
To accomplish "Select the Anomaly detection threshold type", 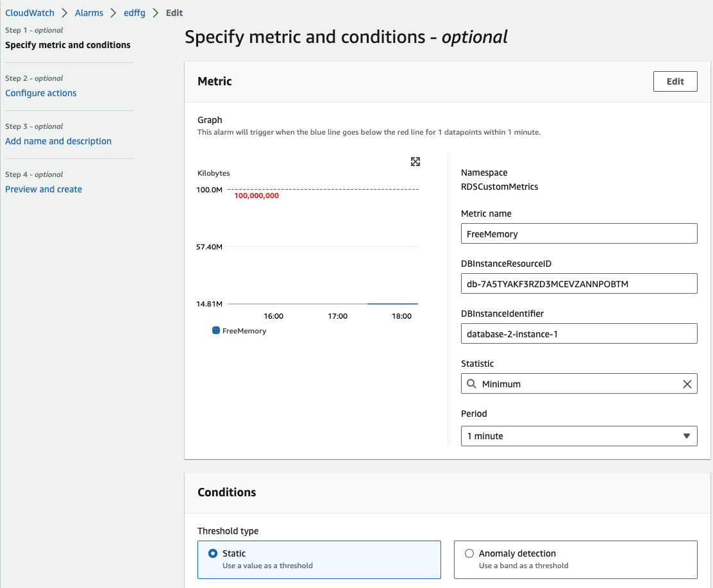I will [469, 553].
